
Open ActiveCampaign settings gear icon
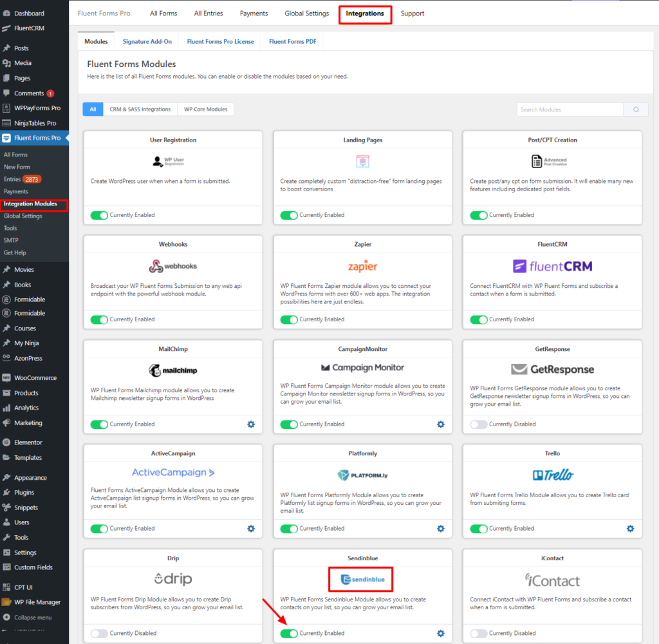[x=251, y=528]
